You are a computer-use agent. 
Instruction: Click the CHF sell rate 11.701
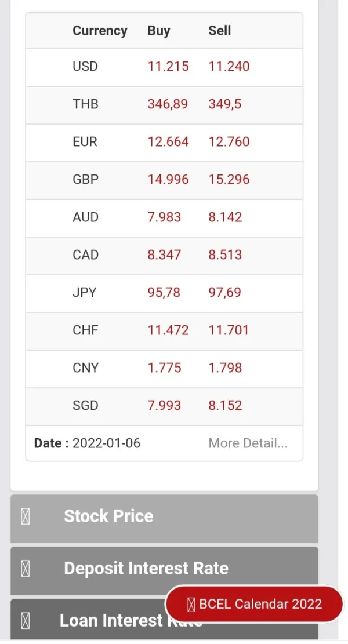229,330
